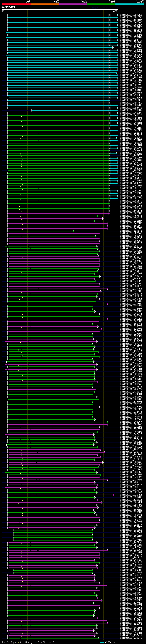
Task: Select hit label UniRef100_B9KYT9
Action: click(x=131, y=276)
